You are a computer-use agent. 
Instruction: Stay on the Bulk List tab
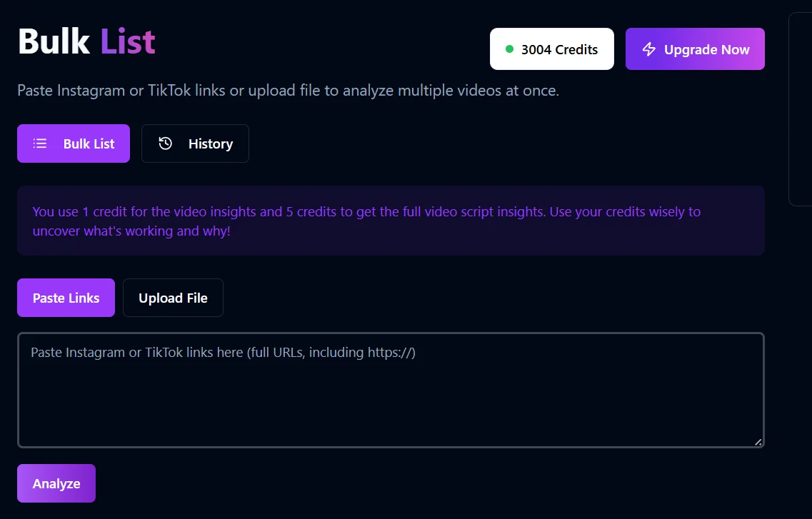point(74,143)
